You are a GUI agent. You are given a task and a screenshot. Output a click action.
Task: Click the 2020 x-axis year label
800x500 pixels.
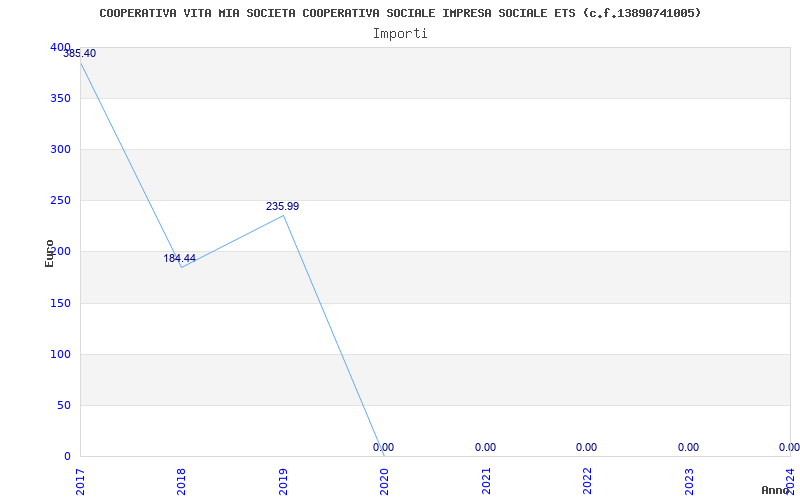click(x=384, y=482)
